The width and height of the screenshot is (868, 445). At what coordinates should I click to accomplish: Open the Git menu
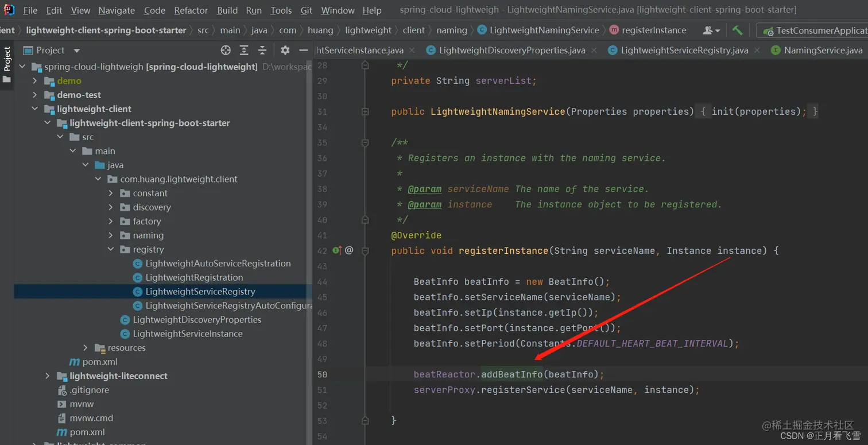(307, 10)
